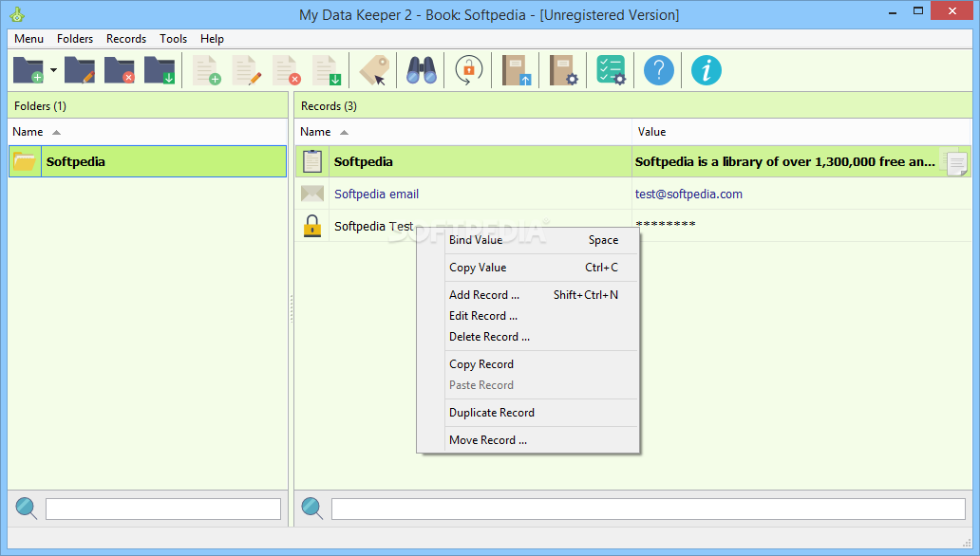
Task: Open search with the binoculars icon
Action: point(422,70)
